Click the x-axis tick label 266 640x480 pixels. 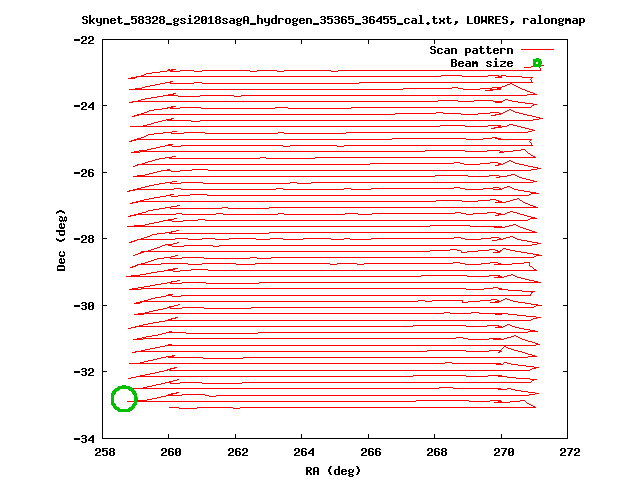tap(371, 452)
